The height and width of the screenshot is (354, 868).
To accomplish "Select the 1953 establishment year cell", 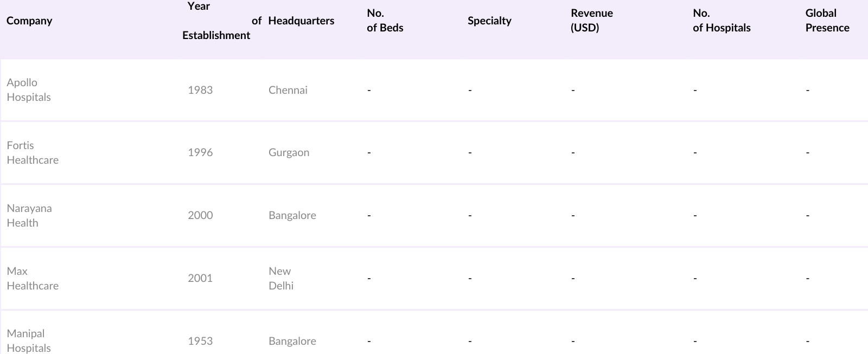I will coord(200,341).
